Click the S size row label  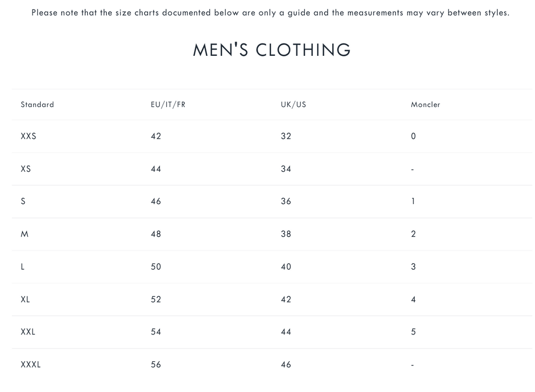23,201
